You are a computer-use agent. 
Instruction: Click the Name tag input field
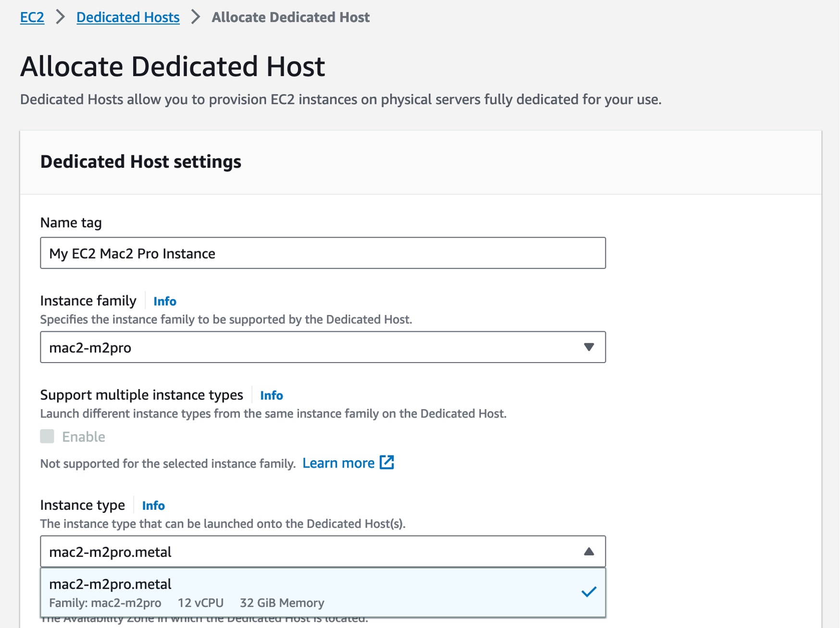coord(323,253)
